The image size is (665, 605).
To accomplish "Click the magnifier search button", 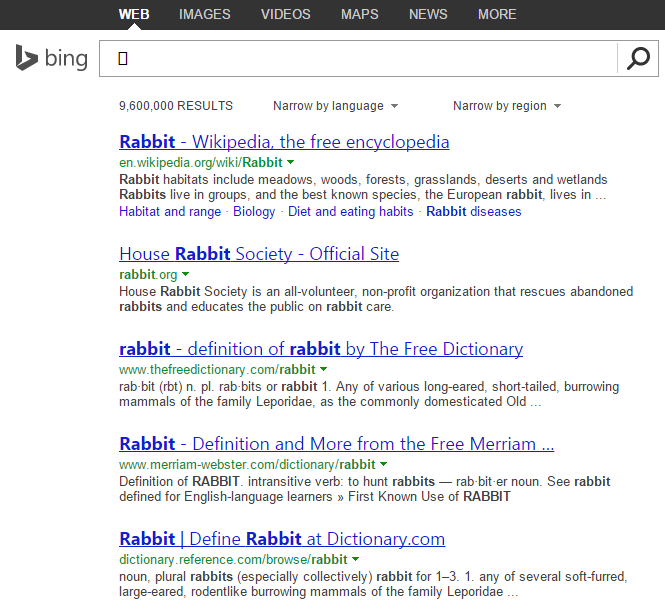I will (638, 59).
